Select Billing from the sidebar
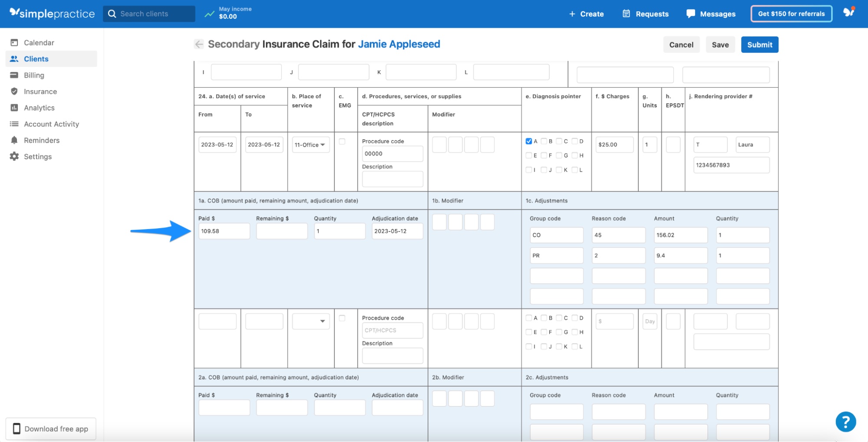The image size is (868, 442). point(34,75)
